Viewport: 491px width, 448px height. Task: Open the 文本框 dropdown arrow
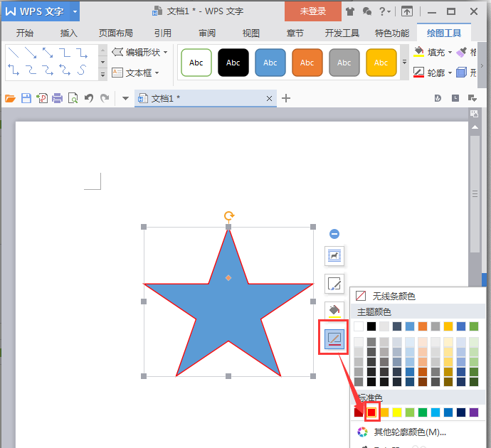157,73
